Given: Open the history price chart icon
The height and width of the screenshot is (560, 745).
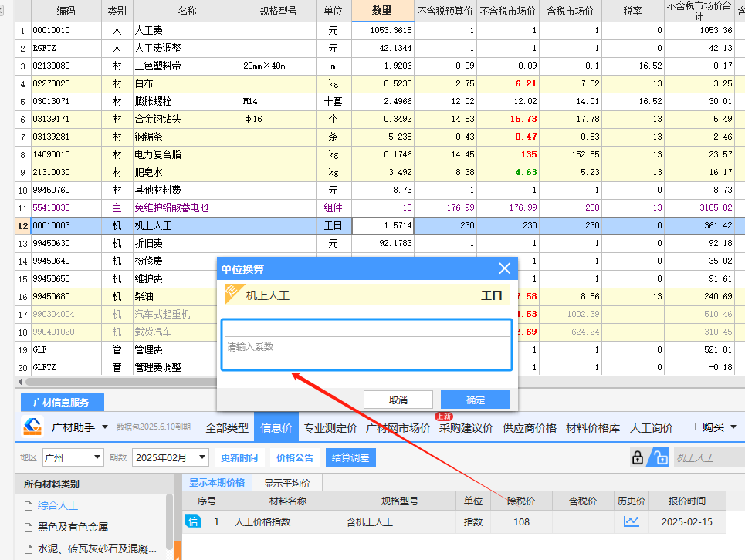Looking at the screenshot, I should [x=631, y=521].
